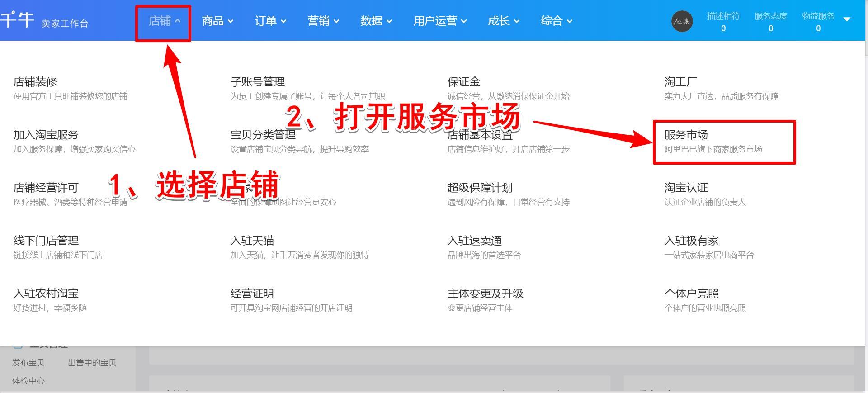The width and height of the screenshot is (868, 393).
Task: Expand the 订单 menu
Action: (270, 21)
